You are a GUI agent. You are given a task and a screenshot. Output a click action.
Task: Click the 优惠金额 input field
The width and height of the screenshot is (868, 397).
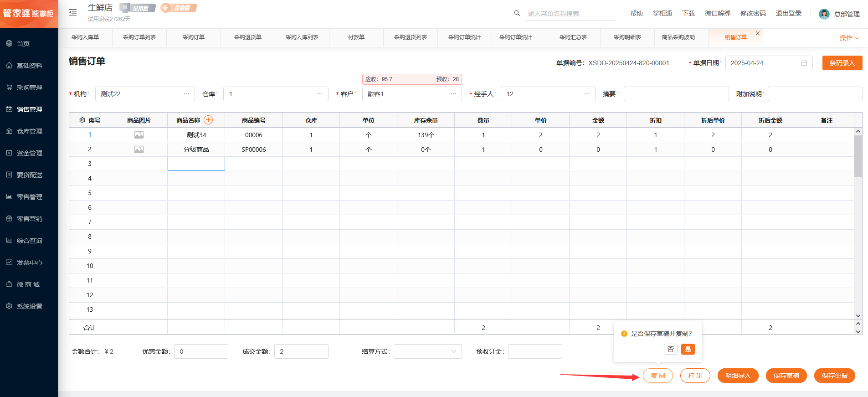pyautogui.click(x=201, y=351)
